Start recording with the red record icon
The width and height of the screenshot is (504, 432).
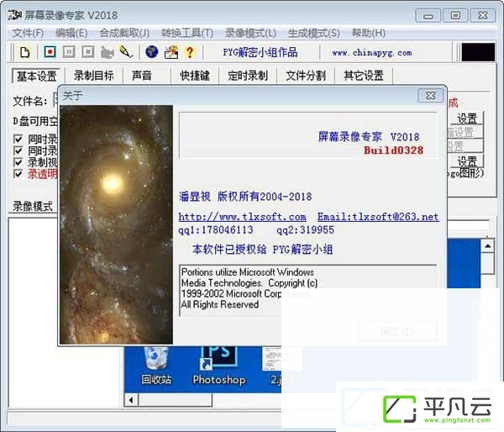click(50, 52)
